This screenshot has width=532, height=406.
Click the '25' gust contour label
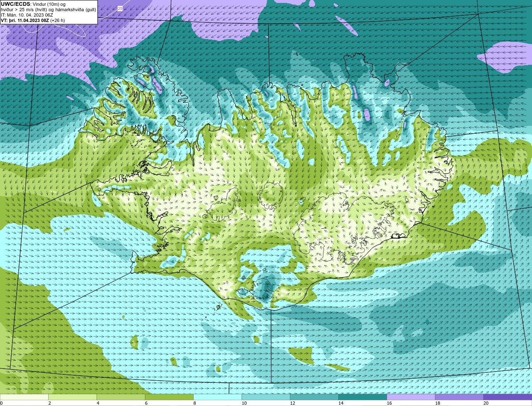click(120, 8)
